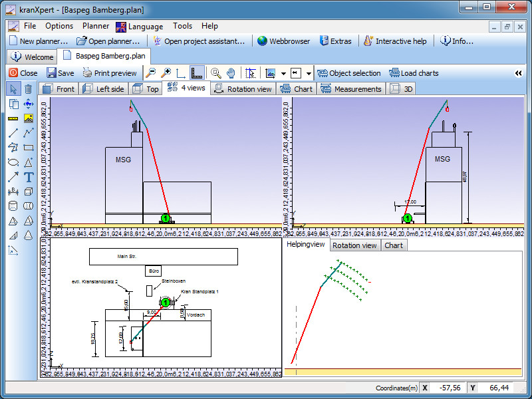Open the arrow-box dropdown in toolbar

coord(309,73)
